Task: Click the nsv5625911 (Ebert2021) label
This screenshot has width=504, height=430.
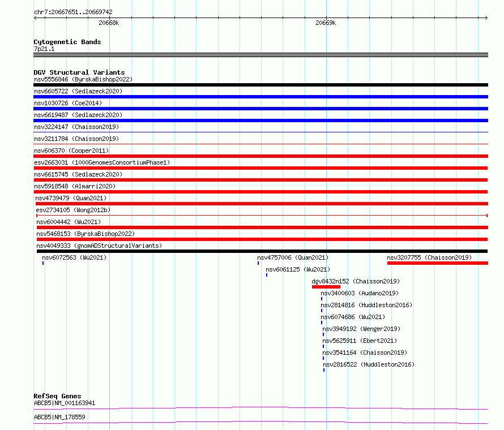Action: (360, 341)
